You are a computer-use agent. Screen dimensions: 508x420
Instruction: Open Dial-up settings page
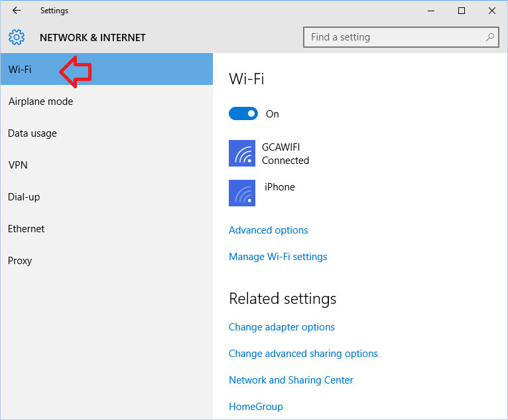point(107,196)
